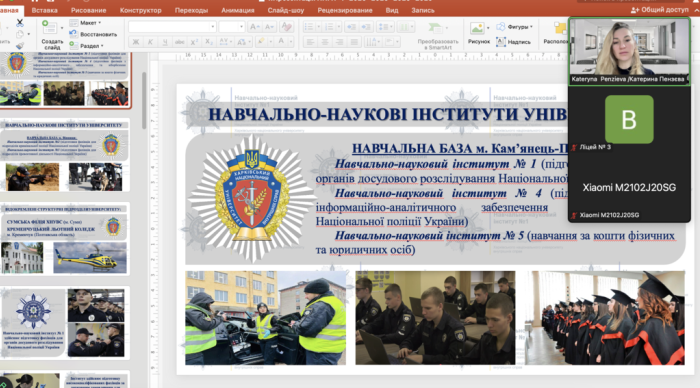Click the Общий доступ share button
The height and width of the screenshot is (388, 700).
coord(660,9)
